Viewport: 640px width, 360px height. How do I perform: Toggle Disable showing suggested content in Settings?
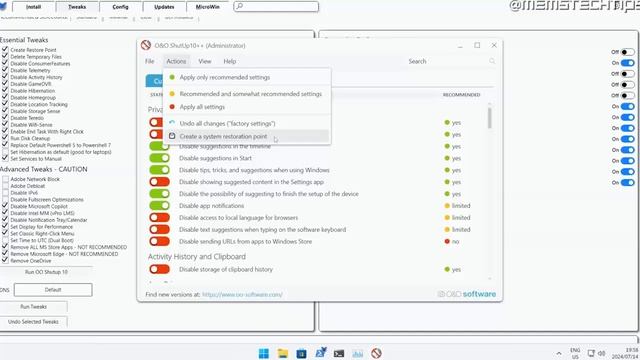[x=159, y=182]
